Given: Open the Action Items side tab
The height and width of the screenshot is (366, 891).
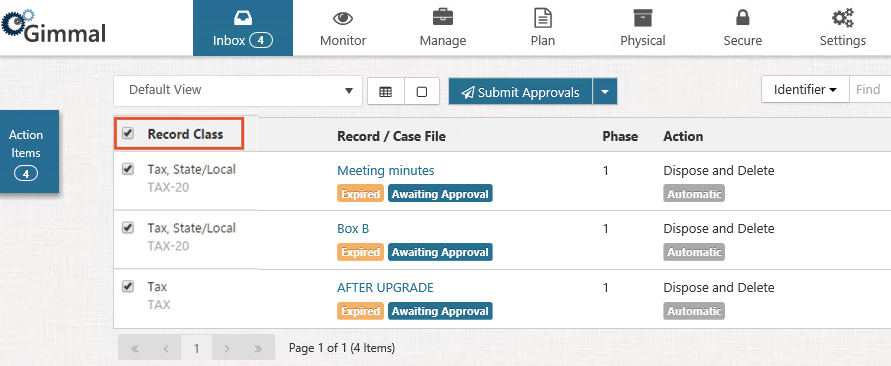Looking at the screenshot, I should (26, 151).
